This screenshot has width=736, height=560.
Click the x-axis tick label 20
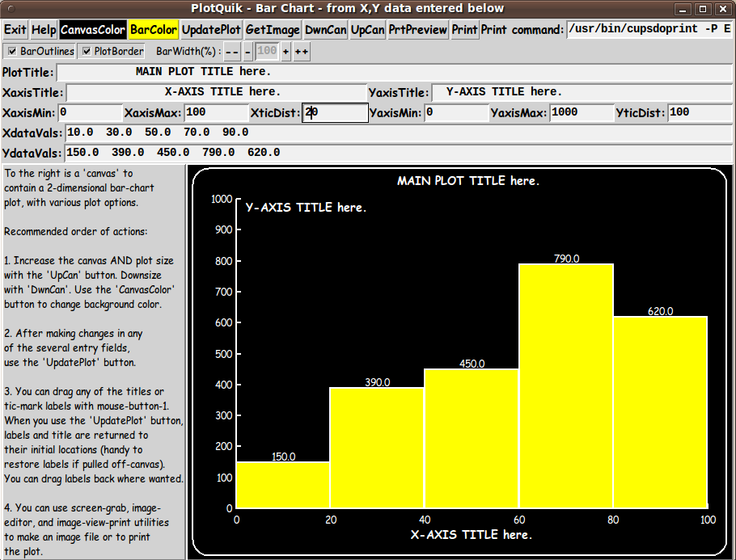331,520
